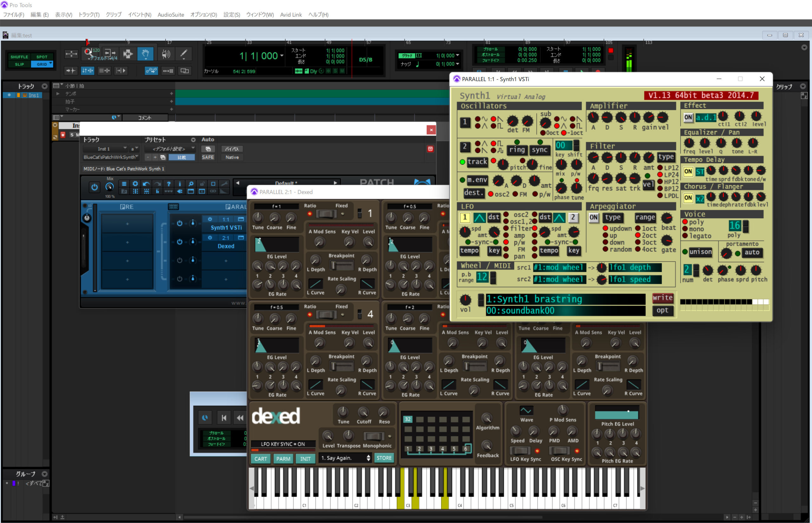
Task: Adjust the Synth1 vol knob
Action: 465,300
